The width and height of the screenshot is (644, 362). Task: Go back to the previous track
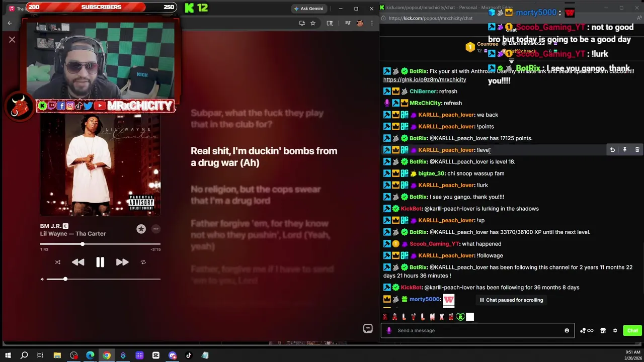[78, 262]
